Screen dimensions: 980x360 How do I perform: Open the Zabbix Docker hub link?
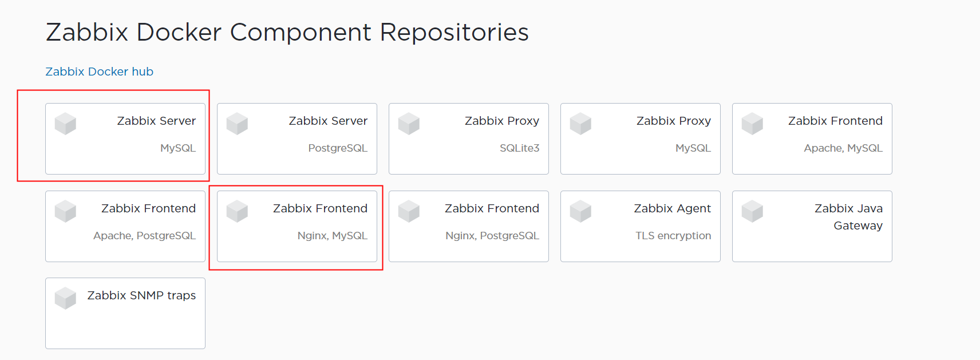tap(99, 71)
